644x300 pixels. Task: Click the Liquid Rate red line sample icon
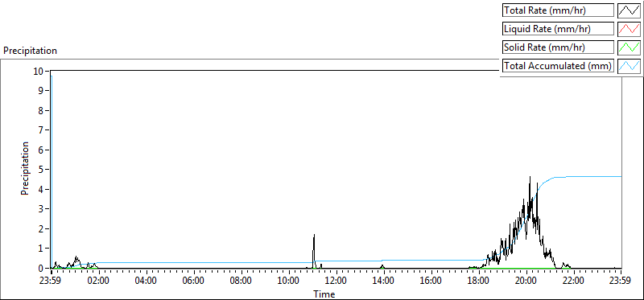point(630,29)
